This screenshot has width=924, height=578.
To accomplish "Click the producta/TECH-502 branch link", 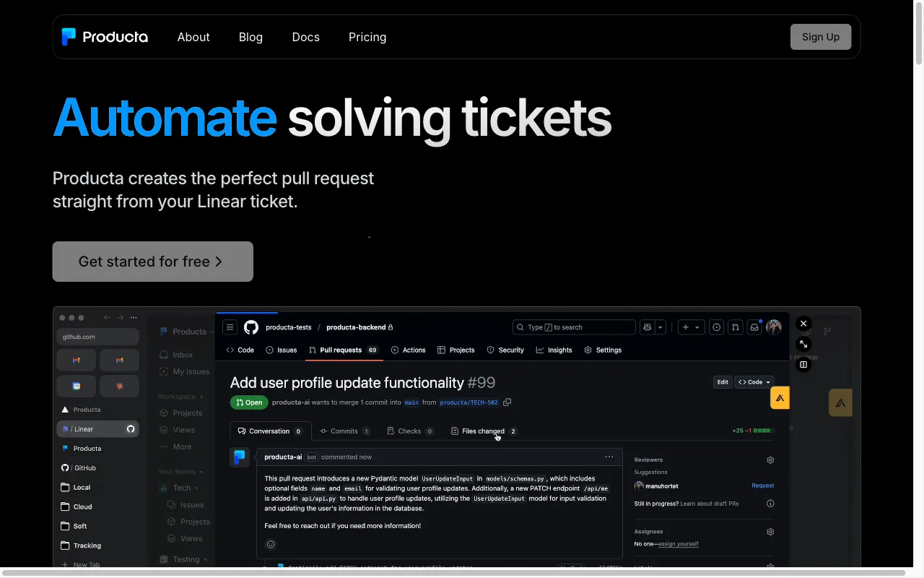I will tap(469, 402).
